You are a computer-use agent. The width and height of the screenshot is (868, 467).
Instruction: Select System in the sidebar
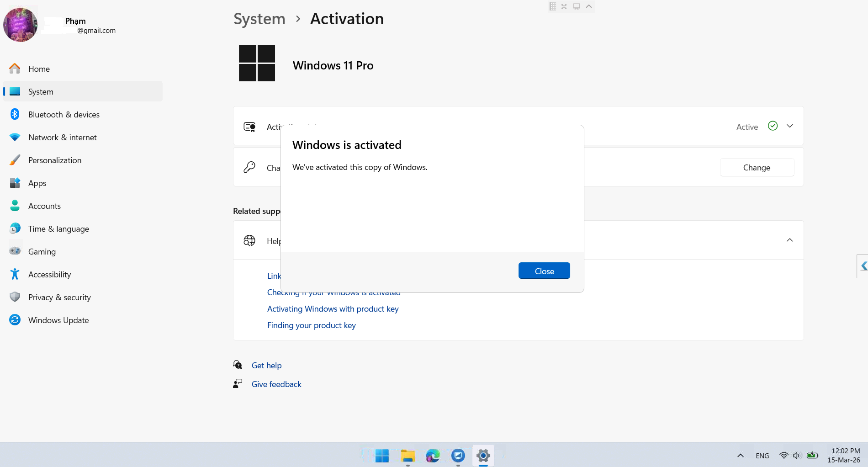(83, 92)
